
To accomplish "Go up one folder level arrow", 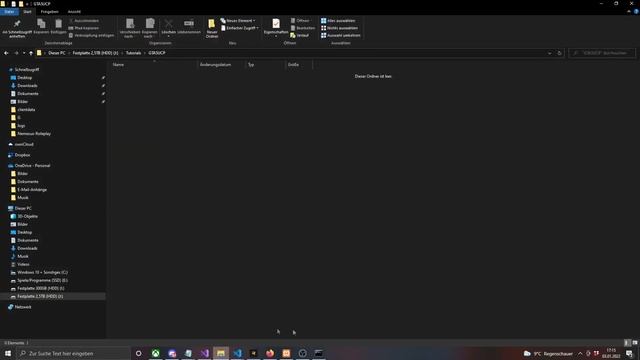I will (x=31, y=53).
